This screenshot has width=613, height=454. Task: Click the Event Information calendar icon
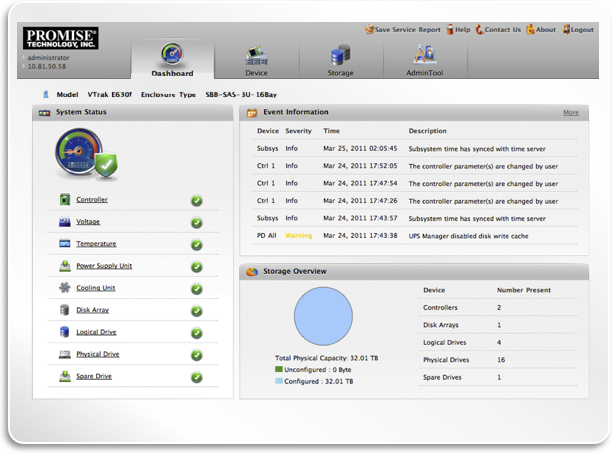point(252,113)
